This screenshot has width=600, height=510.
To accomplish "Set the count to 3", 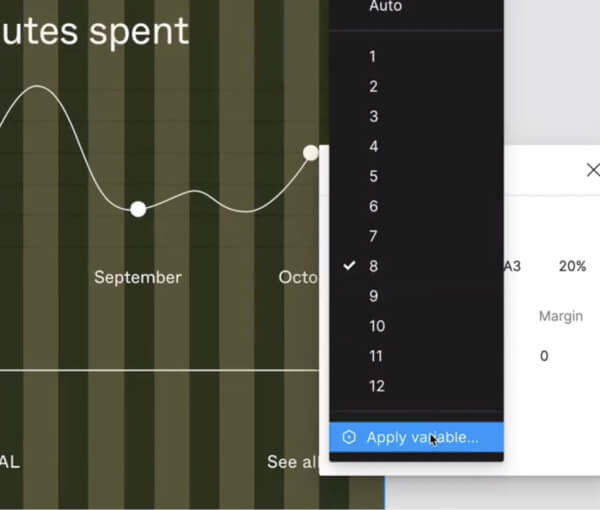I will pos(373,117).
